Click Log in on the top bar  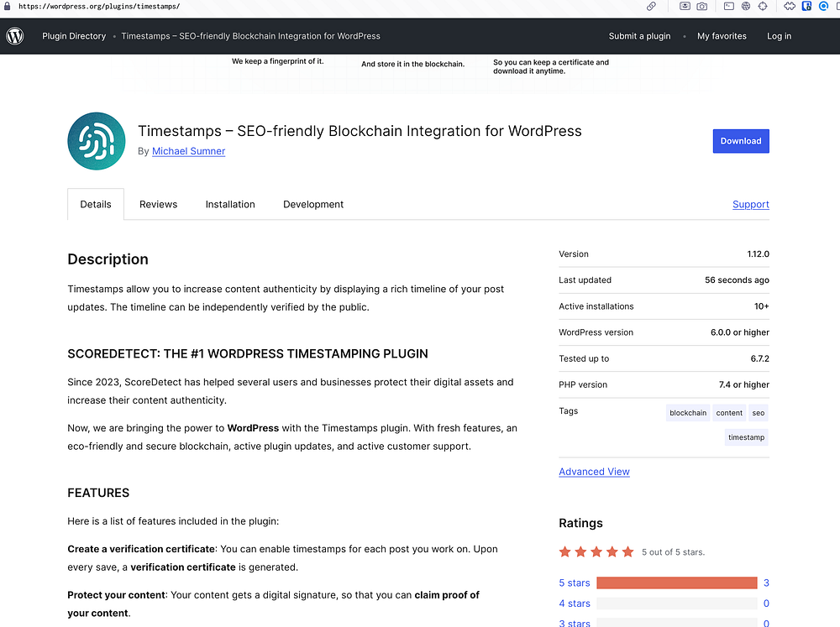tap(779, 36)
